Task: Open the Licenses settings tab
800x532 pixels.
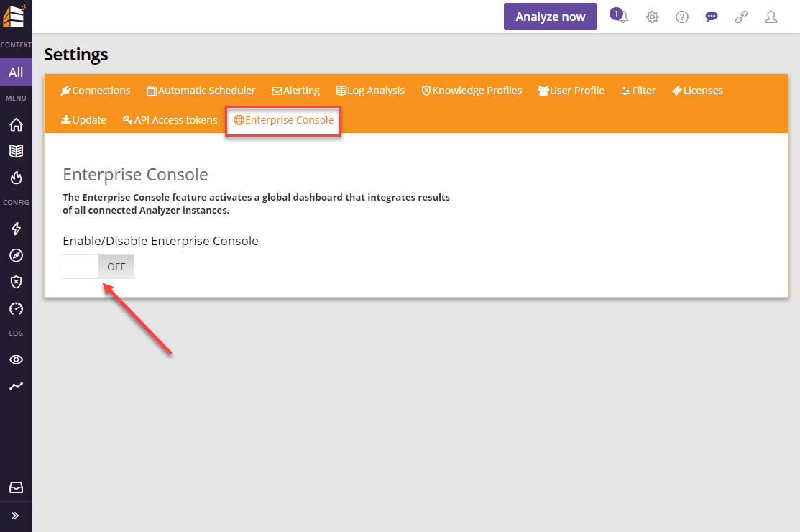Action: pos(696,91)
